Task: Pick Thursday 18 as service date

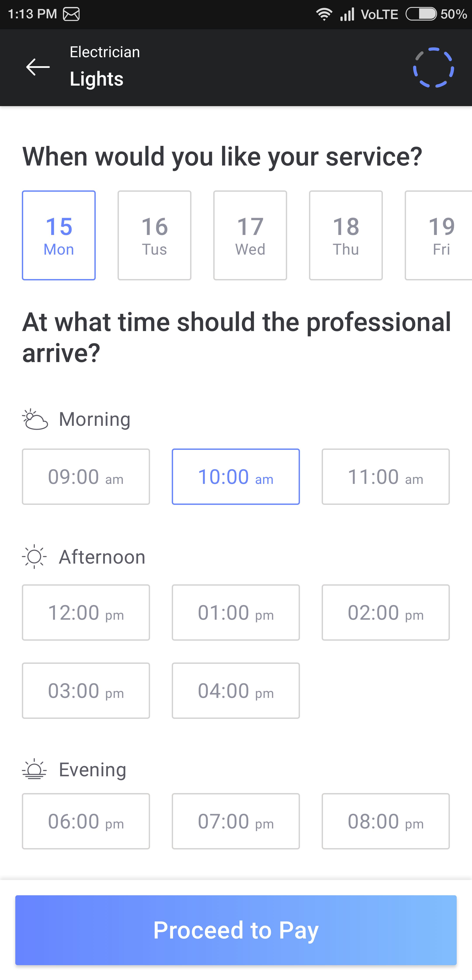Action: coord(346,235)
